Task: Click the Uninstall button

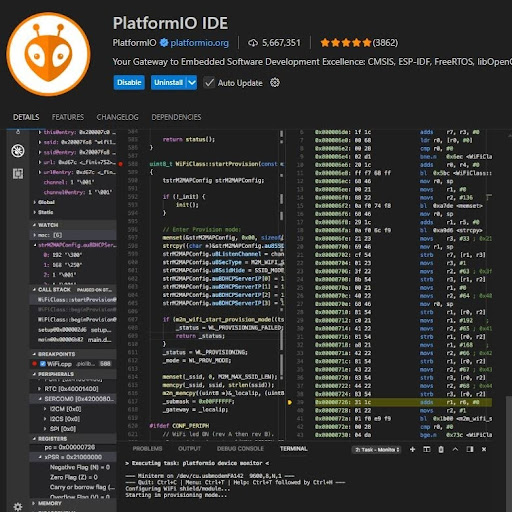Action: point(169,83)
